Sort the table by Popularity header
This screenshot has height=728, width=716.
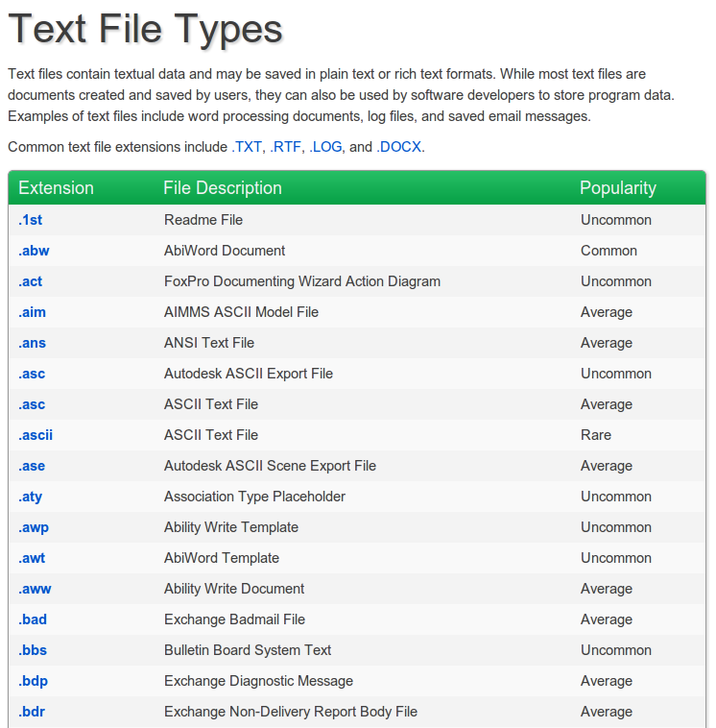[618, 188]
